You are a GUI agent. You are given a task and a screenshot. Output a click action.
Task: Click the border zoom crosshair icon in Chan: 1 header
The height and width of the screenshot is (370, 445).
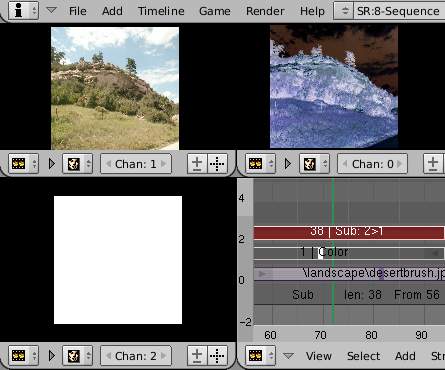coord(217,164)
